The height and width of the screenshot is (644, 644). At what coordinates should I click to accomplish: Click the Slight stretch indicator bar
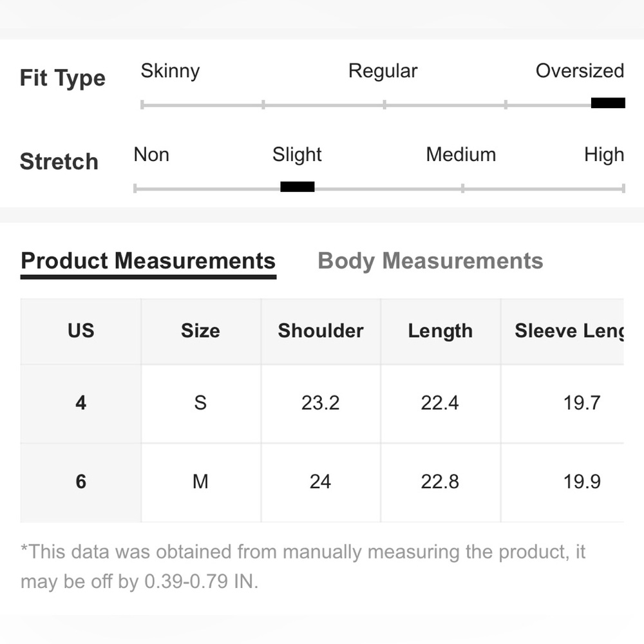point(298,187)
